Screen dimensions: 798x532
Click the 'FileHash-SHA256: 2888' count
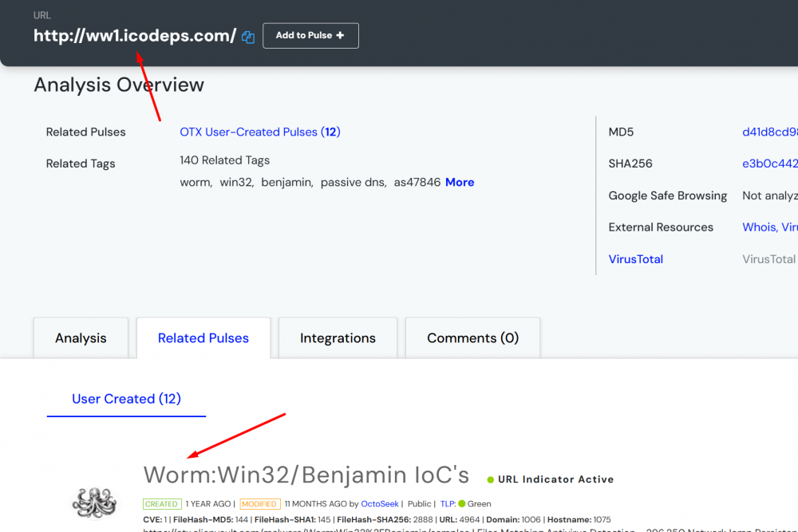pos(385,519)
